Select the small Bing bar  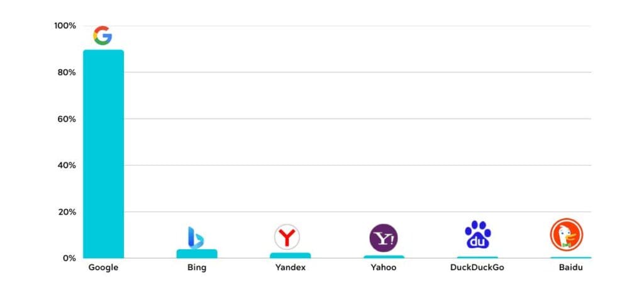(x=197, y=254)
